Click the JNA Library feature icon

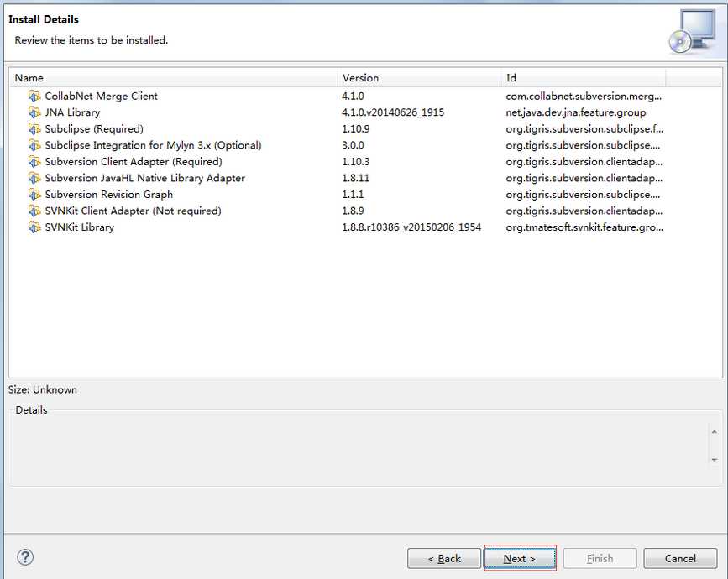[x=34, y=112]
